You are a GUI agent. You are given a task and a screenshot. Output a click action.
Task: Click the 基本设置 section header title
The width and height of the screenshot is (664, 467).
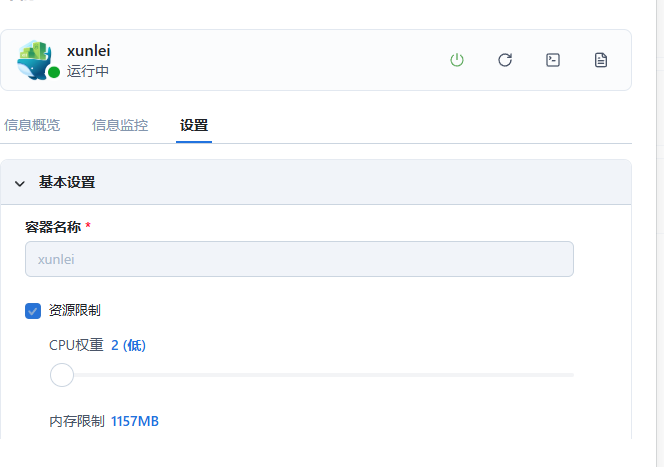[67, 183]
